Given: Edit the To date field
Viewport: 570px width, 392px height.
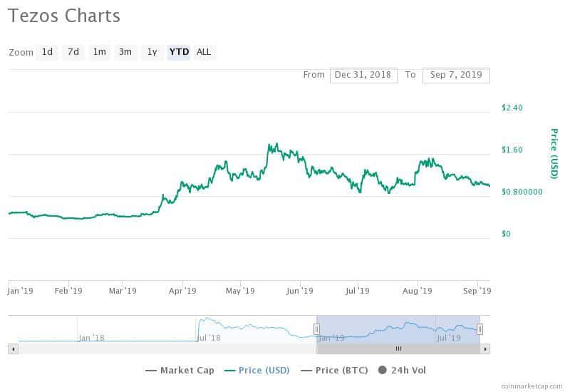Looking at the screenshot, I should 456,75.
